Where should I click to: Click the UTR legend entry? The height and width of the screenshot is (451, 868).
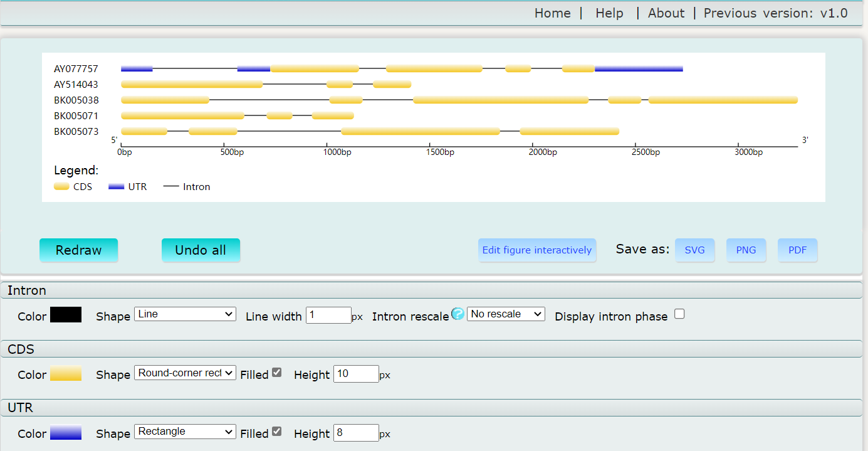tap(128, 187)
